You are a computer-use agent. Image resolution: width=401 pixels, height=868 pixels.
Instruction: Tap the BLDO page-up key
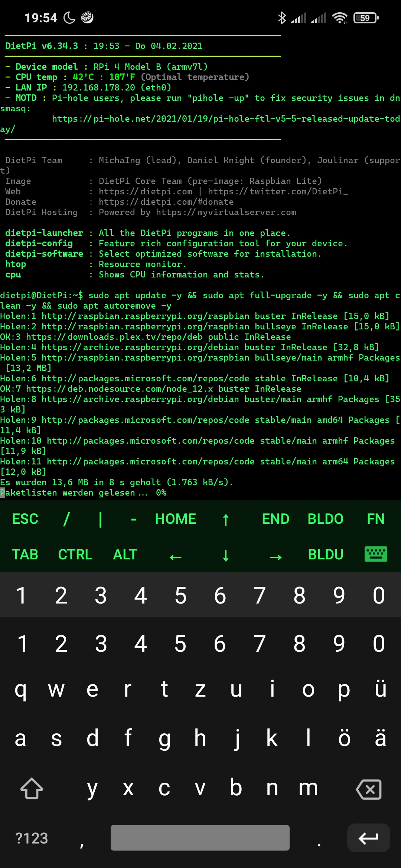click(x=326, y=519)
